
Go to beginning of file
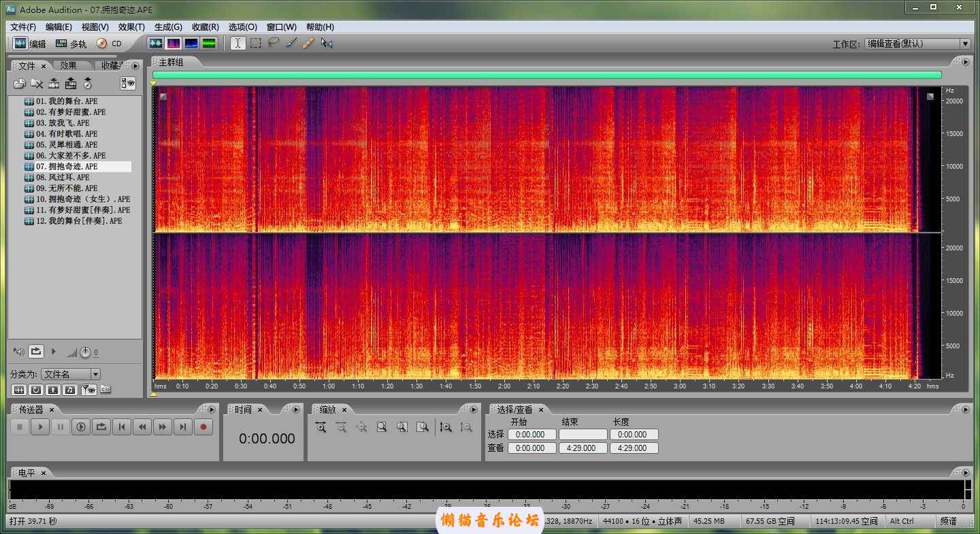122,427
